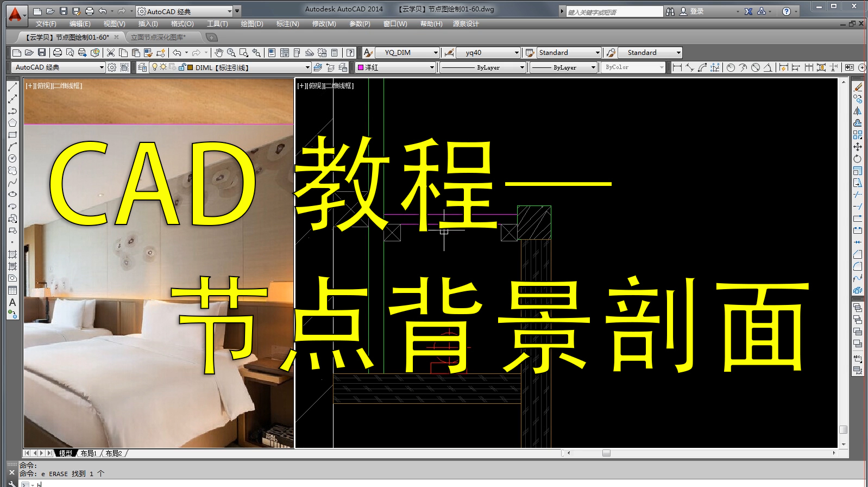Screen dimensions: 868x487
Task: Switch to the 布局2 layout tab
Action: click(114, 453)
